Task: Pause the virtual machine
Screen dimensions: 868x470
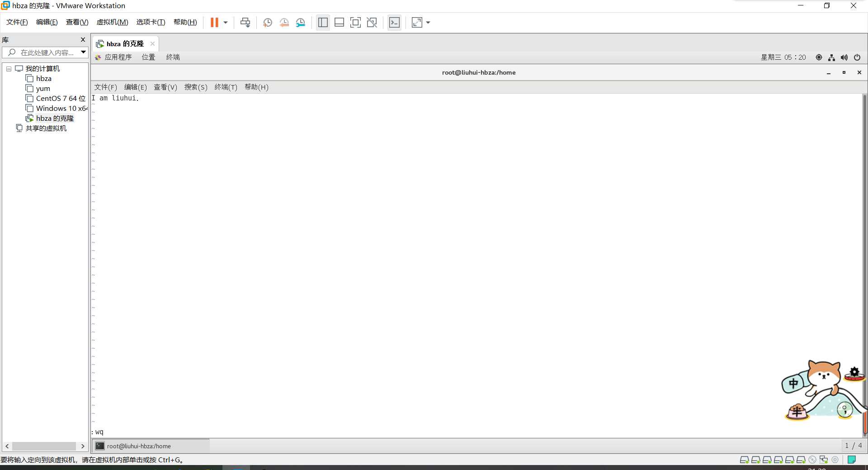Action: [x=214, y=22]
